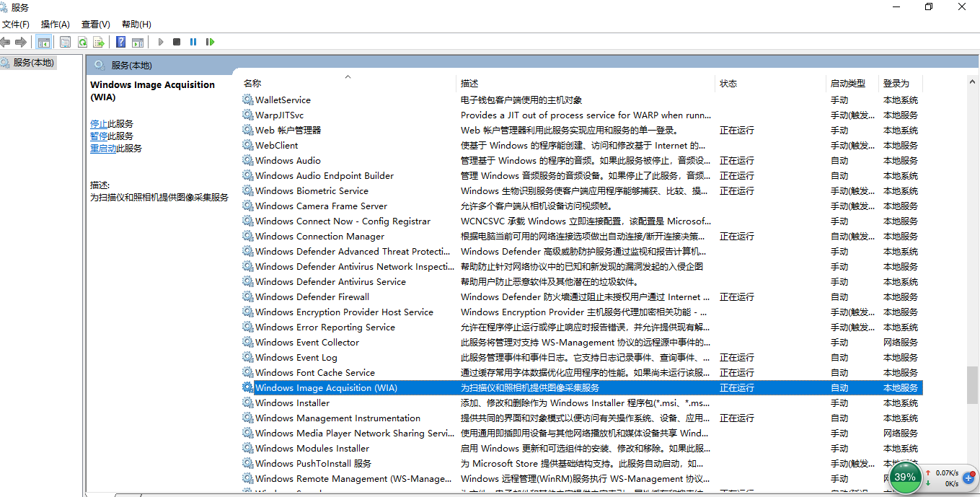Sort by the 状态 column header
This screenshot has width=980, height=497.
[x=770, y=83]
